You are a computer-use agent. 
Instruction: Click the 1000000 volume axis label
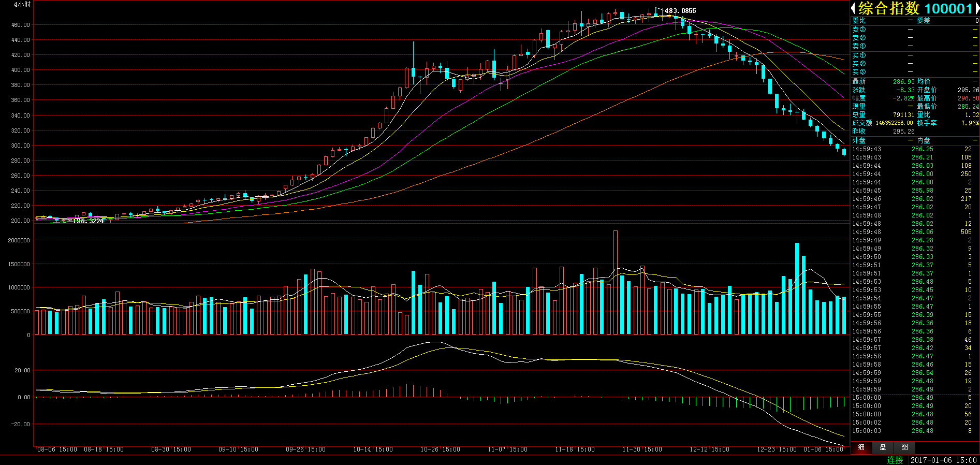coord(19,287)
